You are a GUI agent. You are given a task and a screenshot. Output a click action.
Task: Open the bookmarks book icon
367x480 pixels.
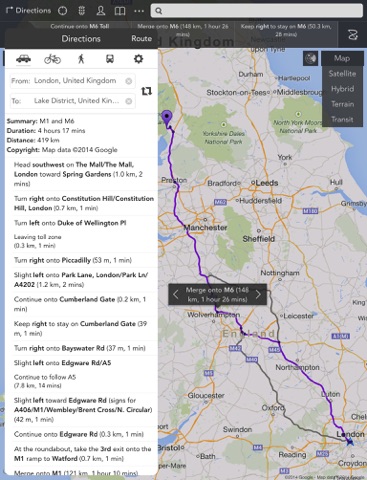[120, 11]
